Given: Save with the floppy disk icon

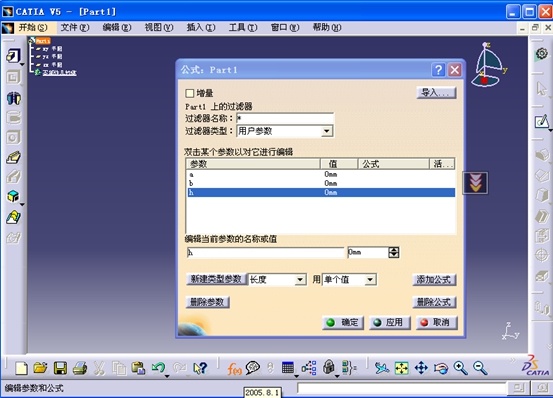Looking at the screenshot, I should pos(60,368).
